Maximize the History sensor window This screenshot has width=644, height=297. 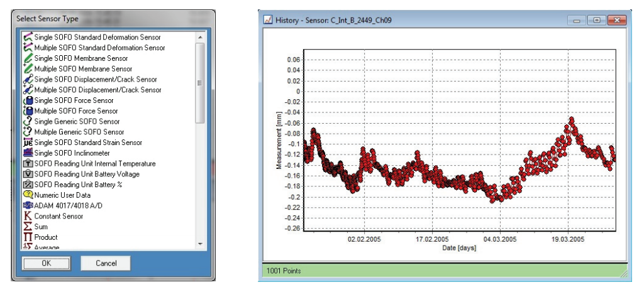594,20
